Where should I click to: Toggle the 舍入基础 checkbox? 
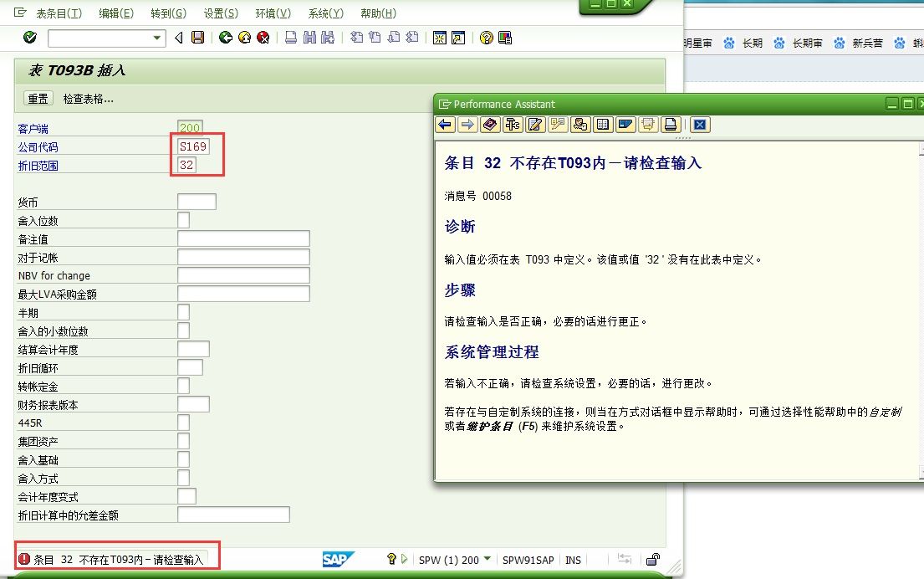tap(183, 459)
